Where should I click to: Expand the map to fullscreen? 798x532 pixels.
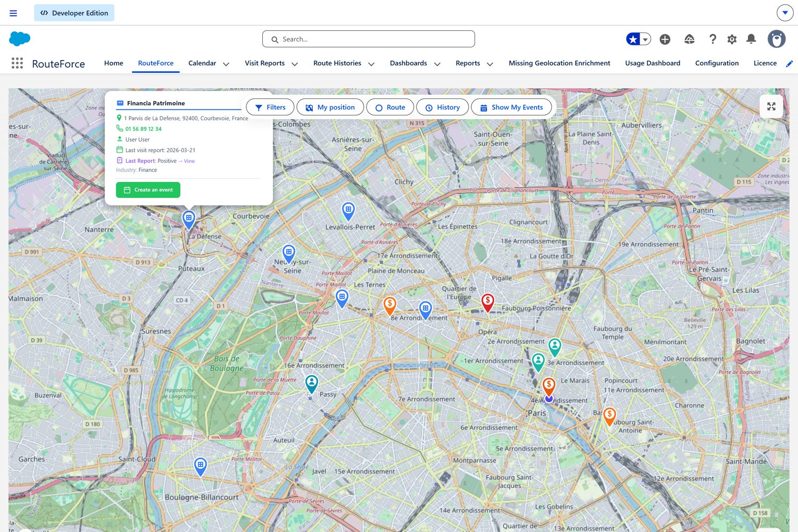click(x=771, y=106)
